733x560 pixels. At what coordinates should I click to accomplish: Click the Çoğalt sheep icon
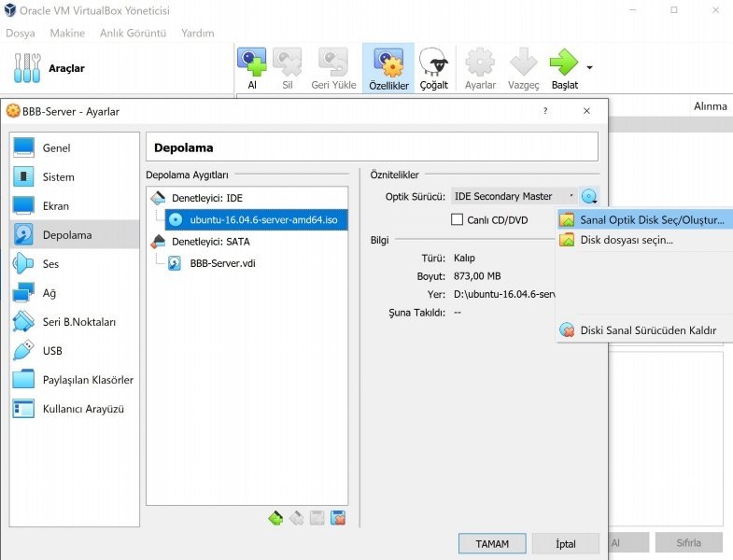(433, 63)
